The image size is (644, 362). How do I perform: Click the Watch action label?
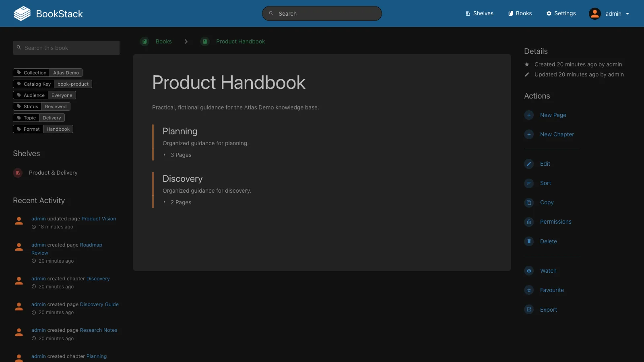[x=548, y=271]
